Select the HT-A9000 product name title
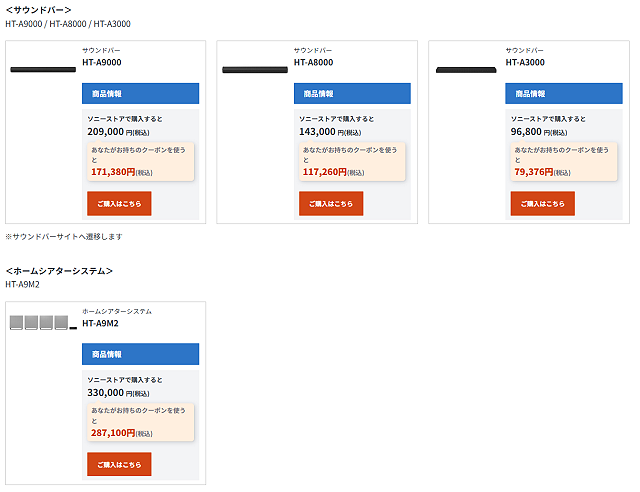 [x=102, y=62]
